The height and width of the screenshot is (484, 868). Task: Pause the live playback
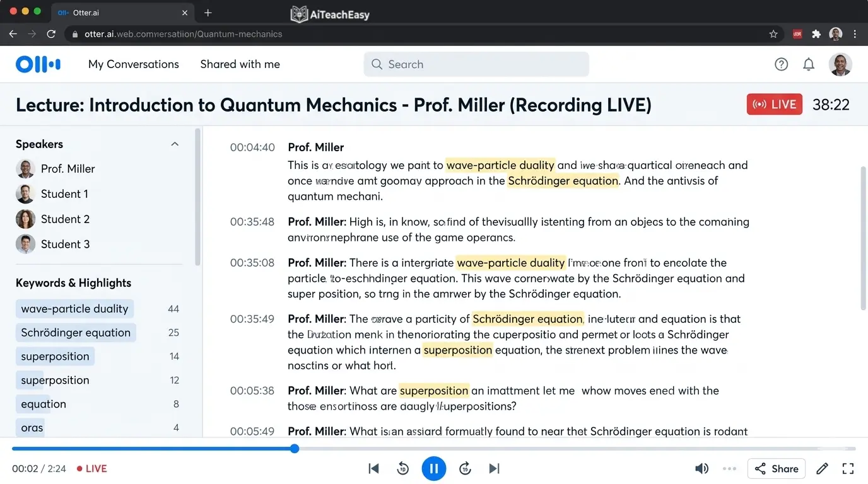434,468
